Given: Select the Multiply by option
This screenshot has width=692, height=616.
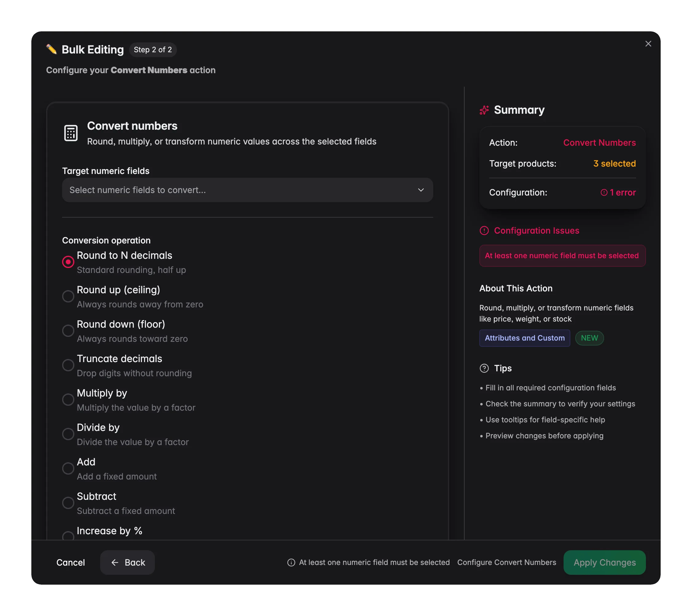Looking at the screenshot, I should pyautogui.click(x=68, y=400).
